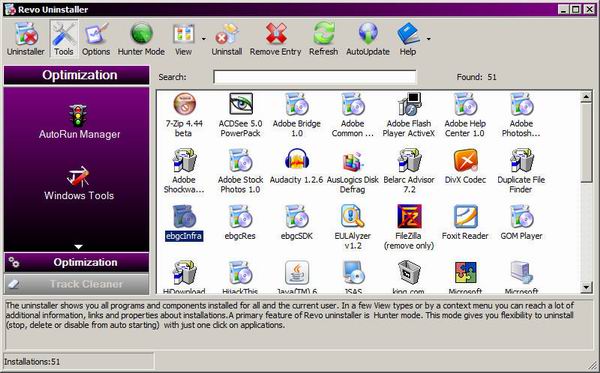Select the Adobe Shockwave entry
Image resolution: width=600 pixels, height=373 pixels.
184,171
